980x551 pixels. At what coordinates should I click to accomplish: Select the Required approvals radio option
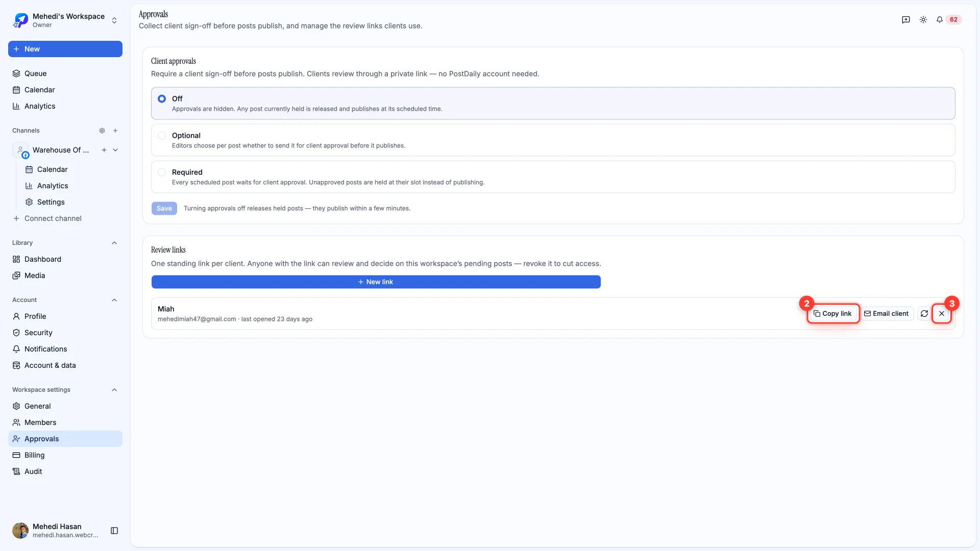(x=162, y=172)
